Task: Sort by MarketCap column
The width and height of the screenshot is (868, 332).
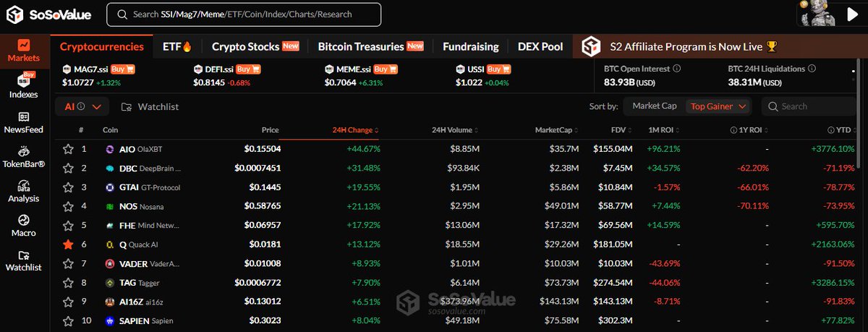Action: point(557,130)
